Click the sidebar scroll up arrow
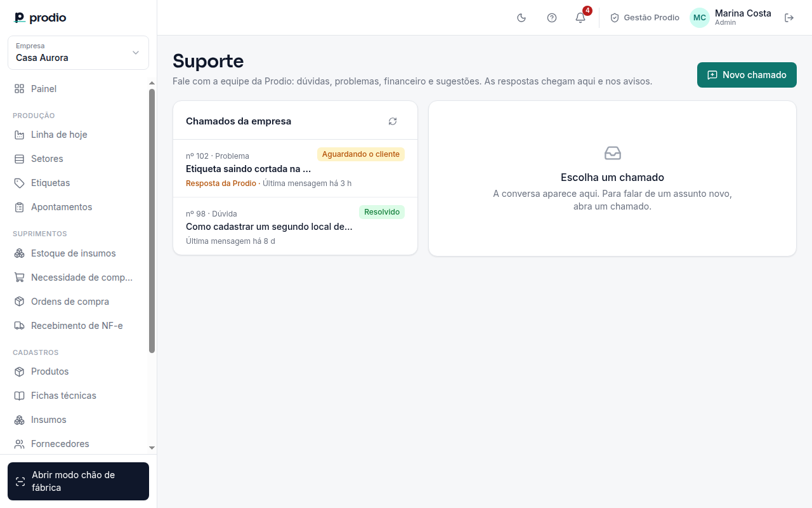 [152, 83]
